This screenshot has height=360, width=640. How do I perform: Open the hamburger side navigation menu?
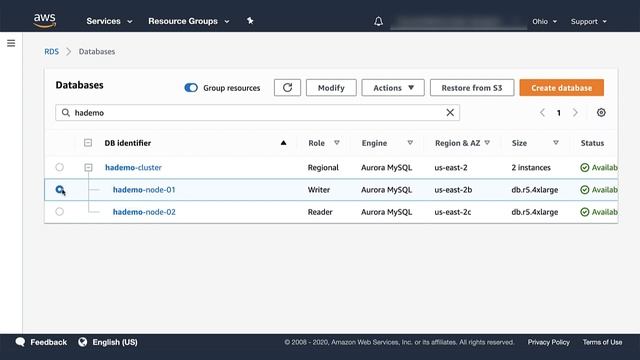(x=11, y=43)
